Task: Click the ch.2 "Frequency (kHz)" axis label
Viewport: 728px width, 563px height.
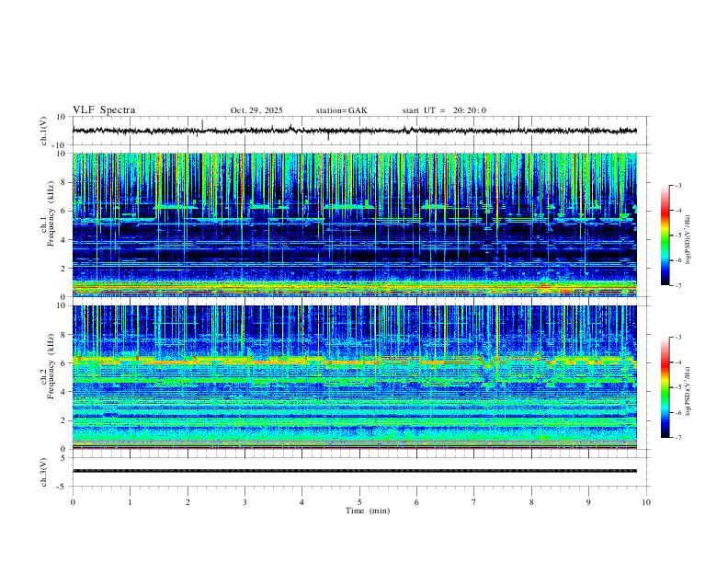Action: click(x=51, y=366)
